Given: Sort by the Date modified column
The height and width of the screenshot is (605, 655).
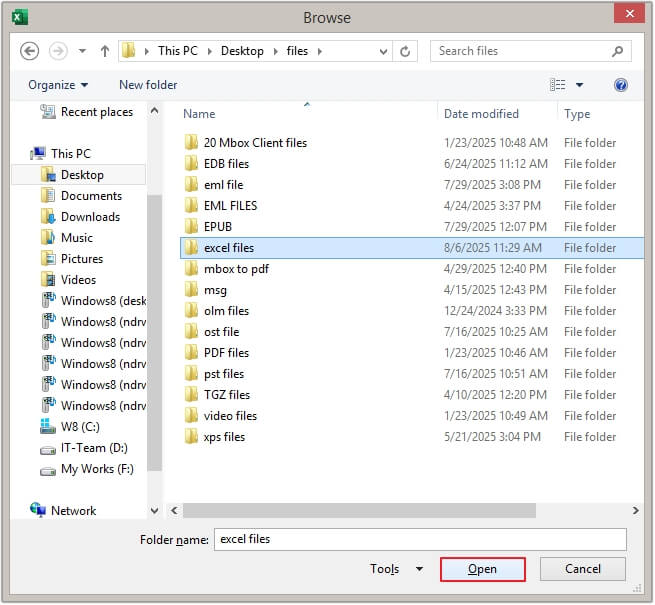Looking at the screenshot, I should click(481, 114).
